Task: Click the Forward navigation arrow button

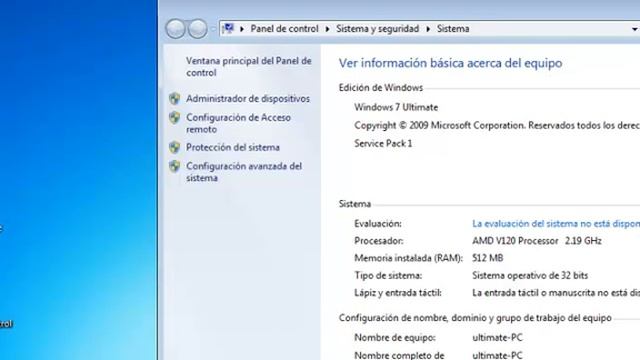Action: [198, 29]
